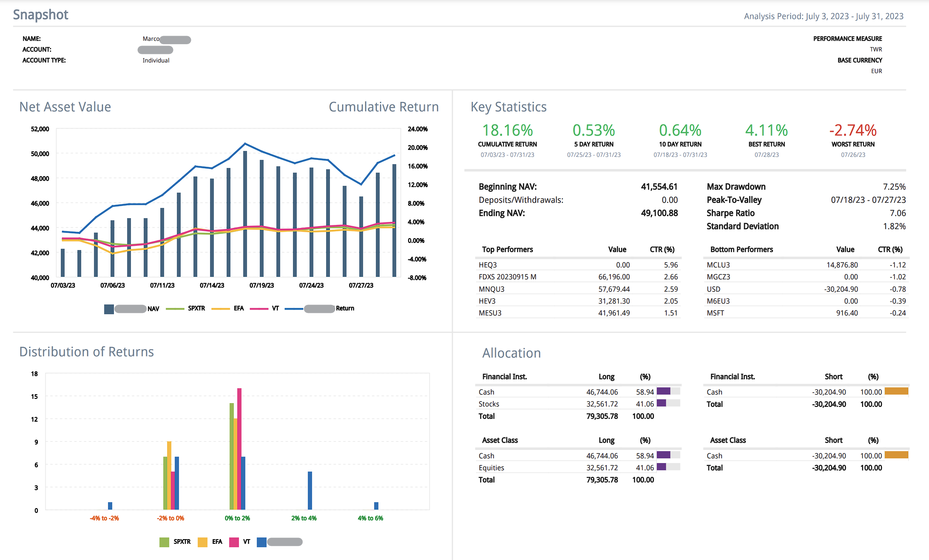Click the VT pink legend line marker
The image size is (929, 560).
click(x=259, y=309)
